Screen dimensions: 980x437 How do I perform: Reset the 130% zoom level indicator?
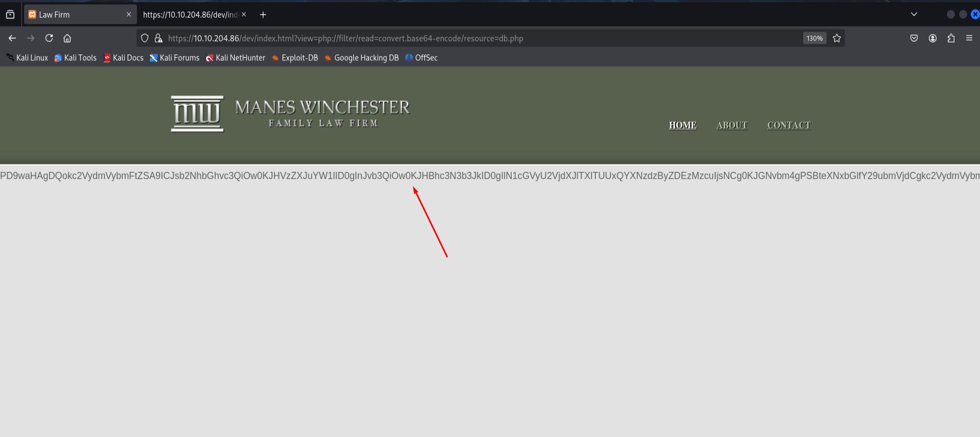[x=814, y=38]
